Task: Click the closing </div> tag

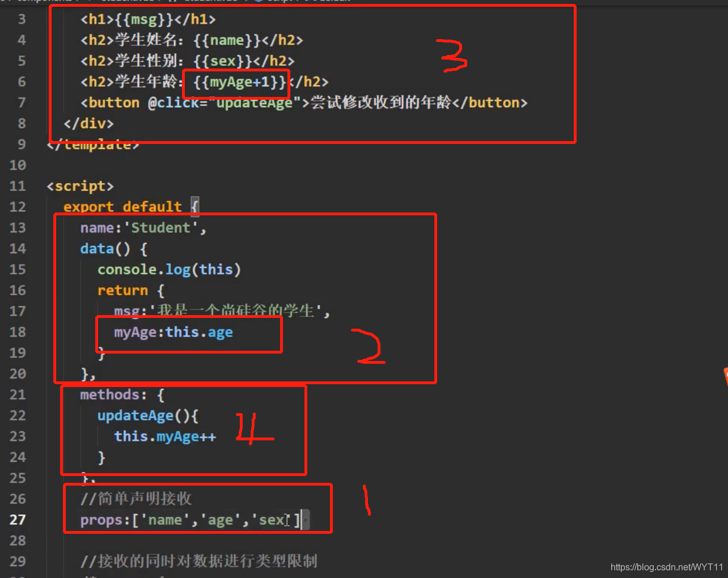Action: point(88,124)
